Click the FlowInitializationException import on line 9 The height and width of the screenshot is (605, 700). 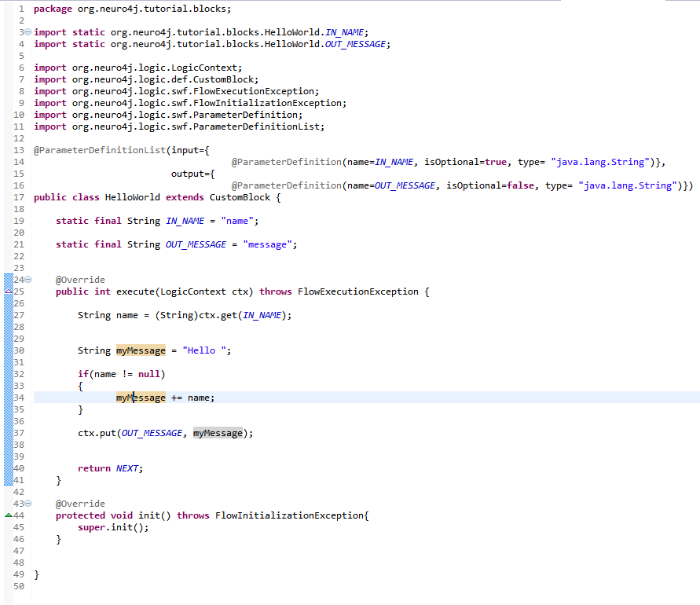(268, 103)
